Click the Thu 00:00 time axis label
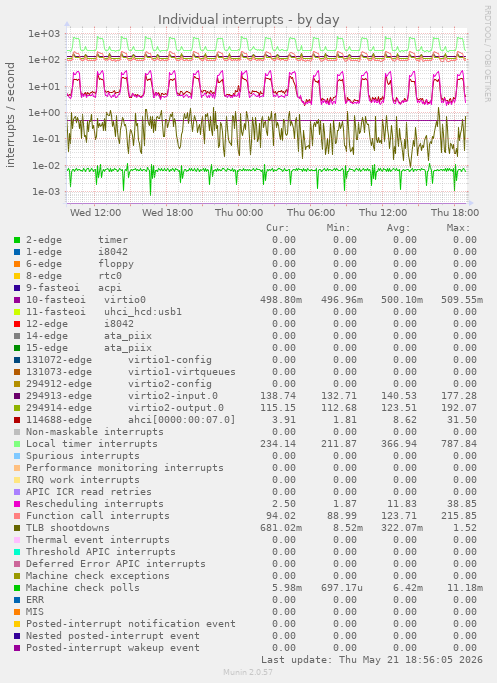Image resolution: width=497 pixels, height=683 pixels. (x=239, y=213)
